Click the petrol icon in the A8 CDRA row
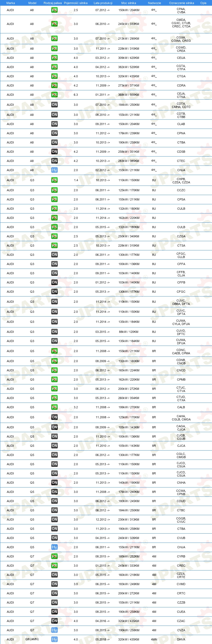 [x=54, y=85]
